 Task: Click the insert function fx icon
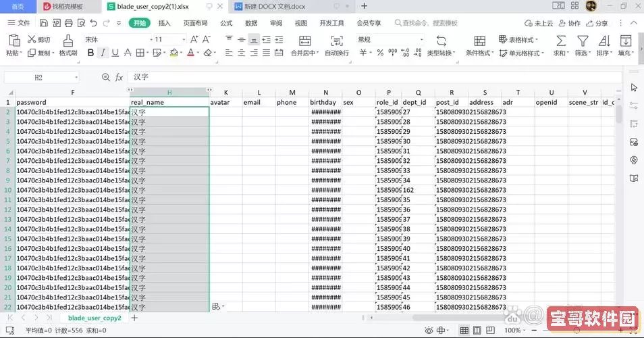pos(119,78)
